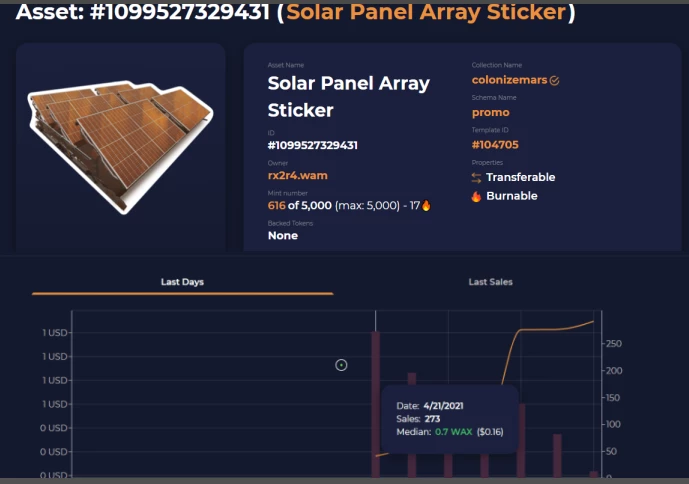
Task: Open template #104705 link
Action: 495,145
